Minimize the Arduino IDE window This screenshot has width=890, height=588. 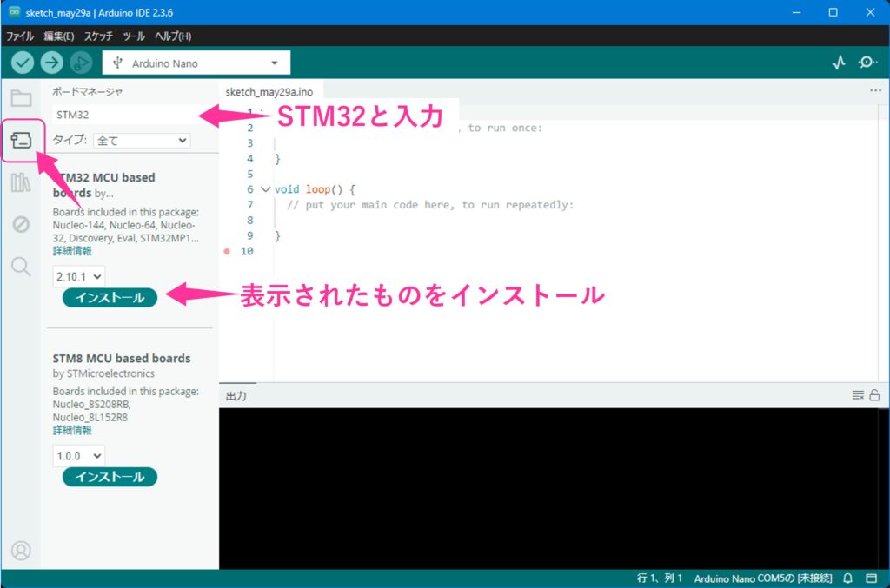click(x=796, y=12)
